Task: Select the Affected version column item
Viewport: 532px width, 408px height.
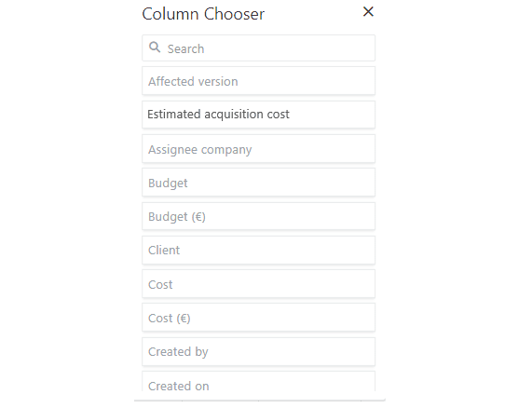Action: 258,81
